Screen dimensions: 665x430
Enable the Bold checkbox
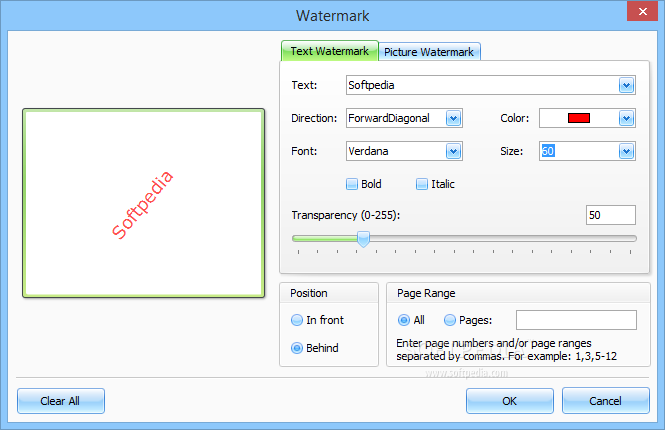click(x=352, y=184)
